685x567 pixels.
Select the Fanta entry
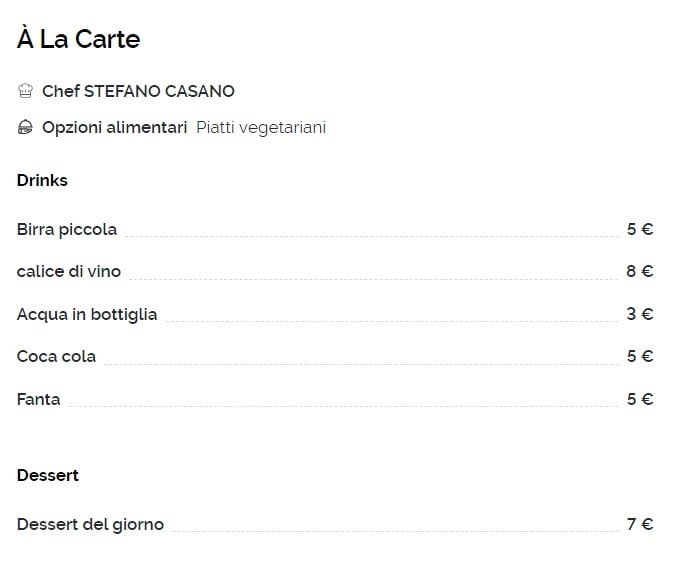[38, 399]
